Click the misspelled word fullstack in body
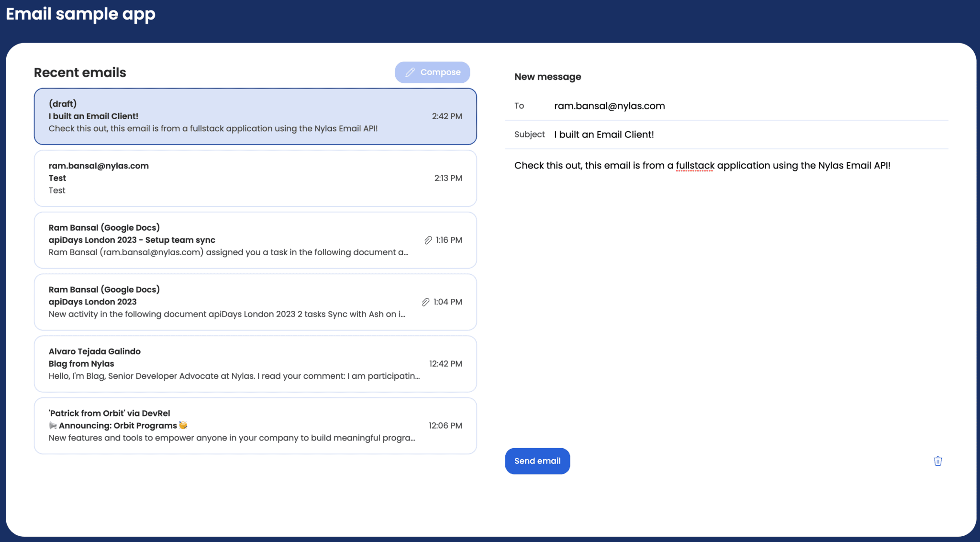 coord(695,166)
